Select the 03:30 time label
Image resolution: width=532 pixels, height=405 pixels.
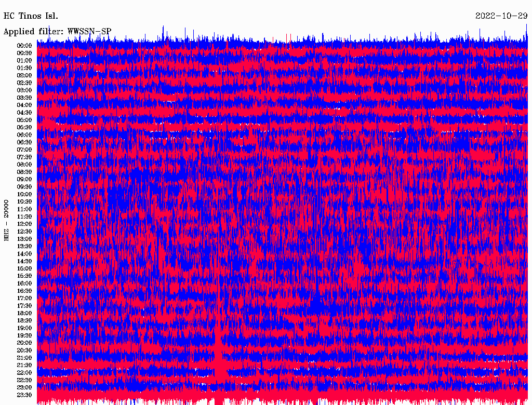click(x=24, y=98)
